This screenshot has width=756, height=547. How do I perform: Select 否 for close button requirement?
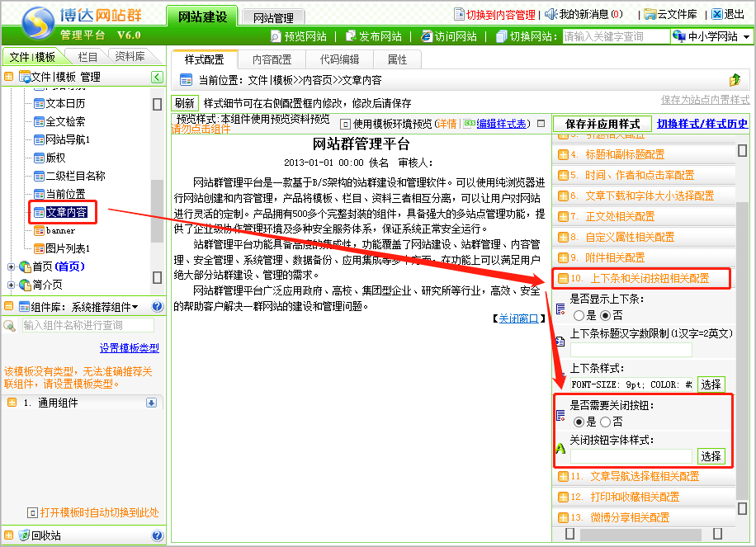(x=605, y=422)
